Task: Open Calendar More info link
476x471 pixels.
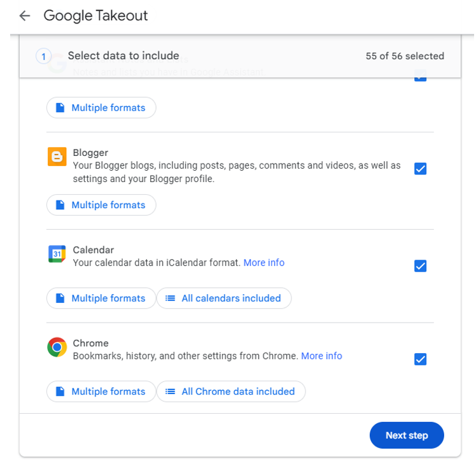Action: [x=264, y=263]
